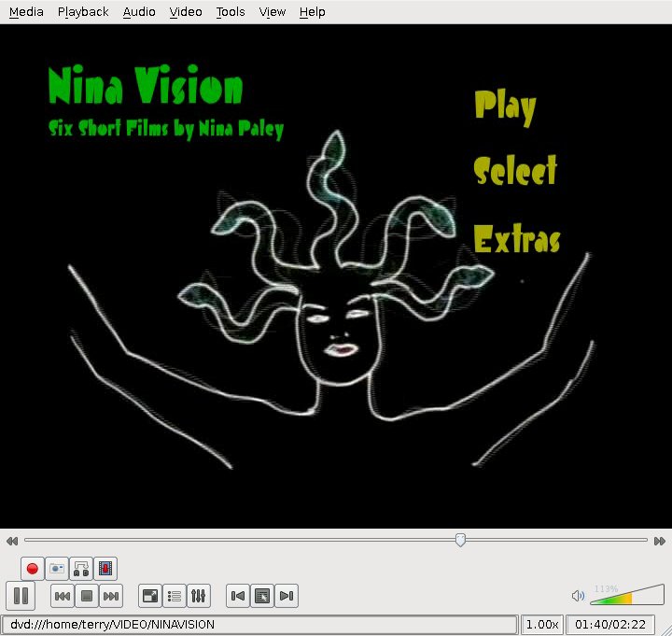Viewport: 672px width, 636px height.
Task: Open the Media menu
Action: [26, 12]
